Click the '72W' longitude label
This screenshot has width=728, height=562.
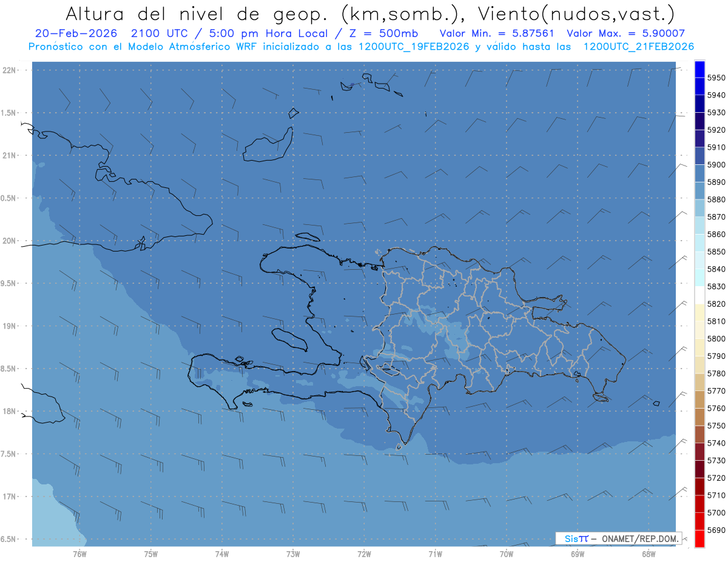click(364, 554)
